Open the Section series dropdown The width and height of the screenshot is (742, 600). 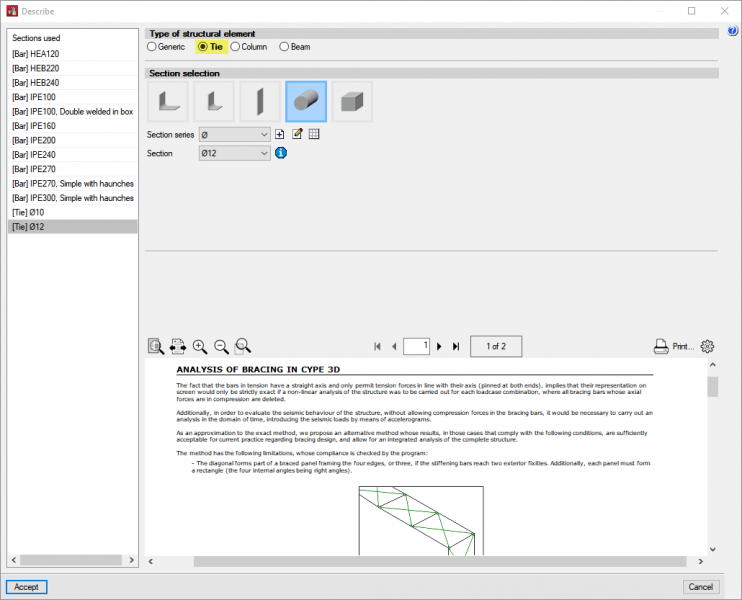coord(234,134)
